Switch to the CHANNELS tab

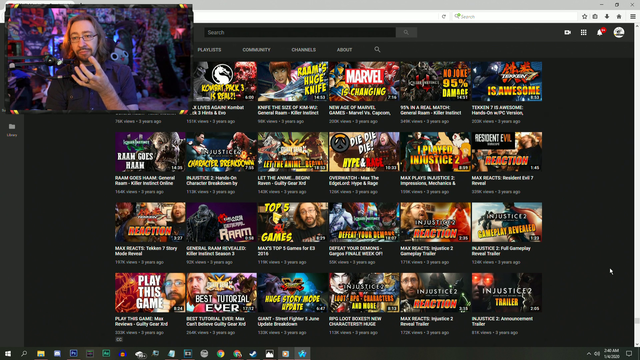click(x=303, y=50)
